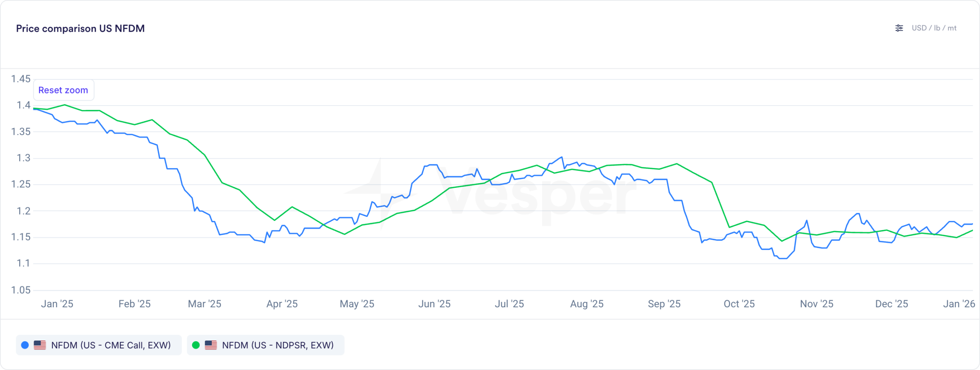Image resolution: width=980 pixels, height=370 pixels.
Task: Click the green dot for NDPSR series
Action: point(196,345)
